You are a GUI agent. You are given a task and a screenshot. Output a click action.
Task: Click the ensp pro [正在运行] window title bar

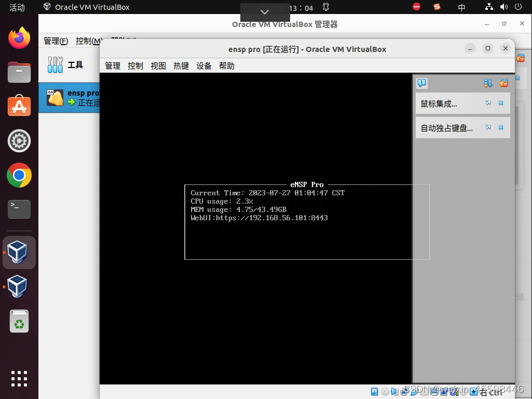coord(307,49)
